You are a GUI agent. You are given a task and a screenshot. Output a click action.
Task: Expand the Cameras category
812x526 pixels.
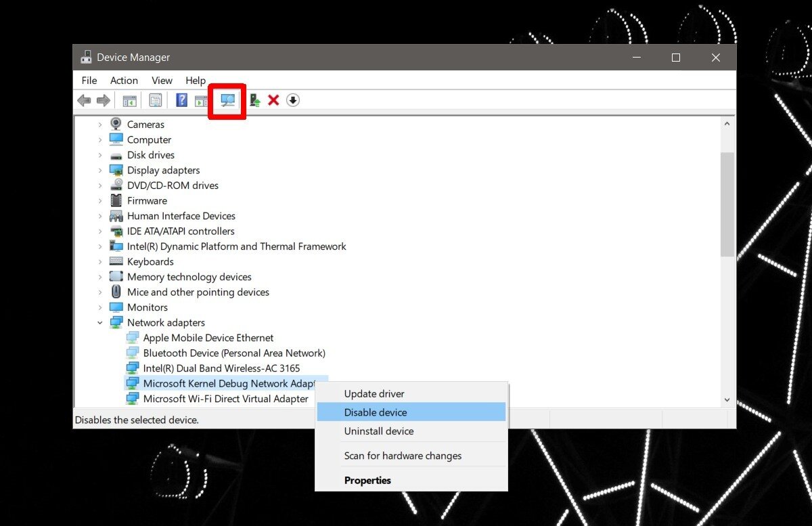pos(100,125)
